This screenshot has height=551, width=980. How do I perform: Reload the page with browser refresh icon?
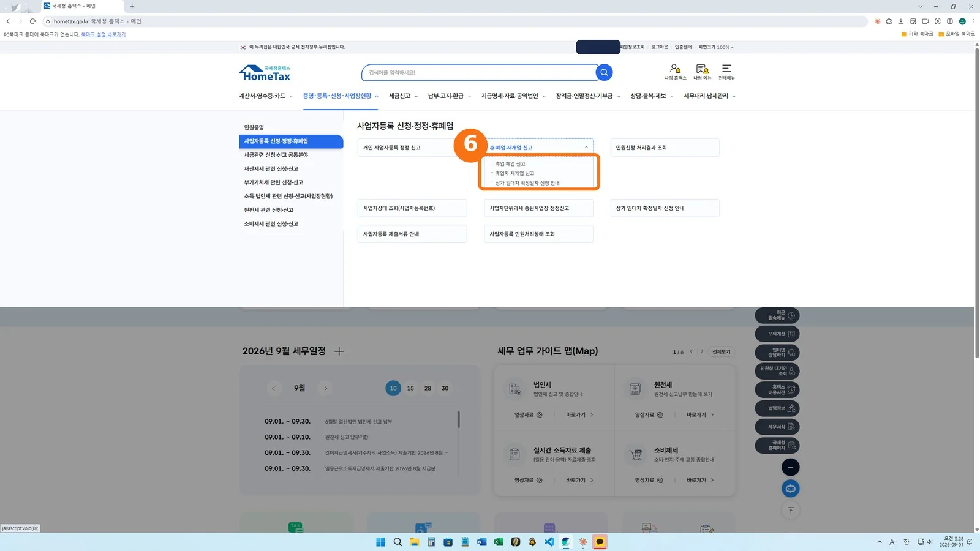pos(33,21)
